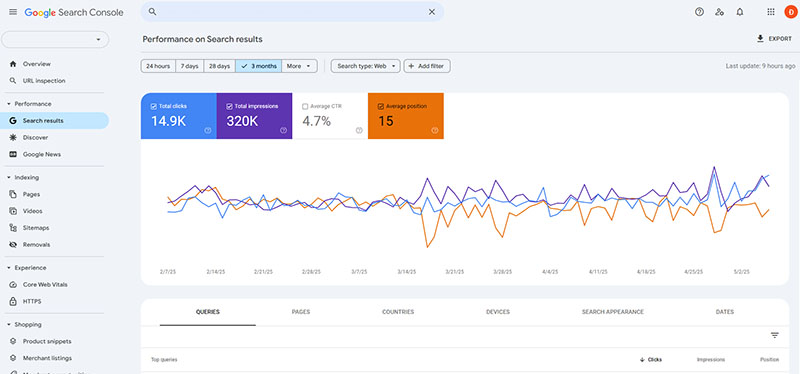
Task: Click the 3/14/25 date label on the chart
Action: coord(407,272)
